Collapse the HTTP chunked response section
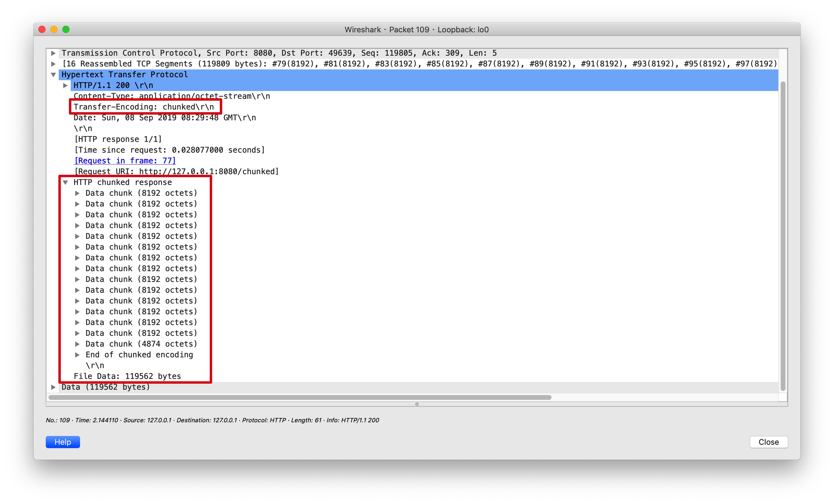This screenshot has height=504, width=834. coord(66,182)
